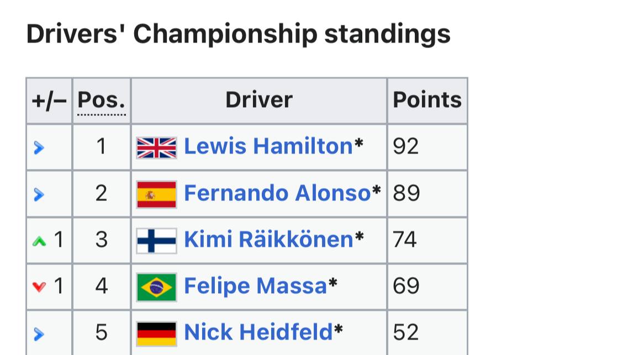This screenshot has height=355, width=644.
Task: Click the Drivers' Championship standings heading
Action: pyautogui.click(x=238, y=34)
